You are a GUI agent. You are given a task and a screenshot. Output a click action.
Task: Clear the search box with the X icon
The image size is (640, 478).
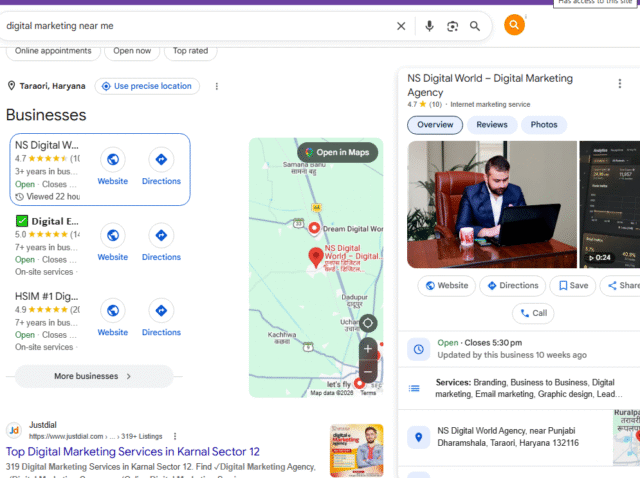click(x=401, y=26)
